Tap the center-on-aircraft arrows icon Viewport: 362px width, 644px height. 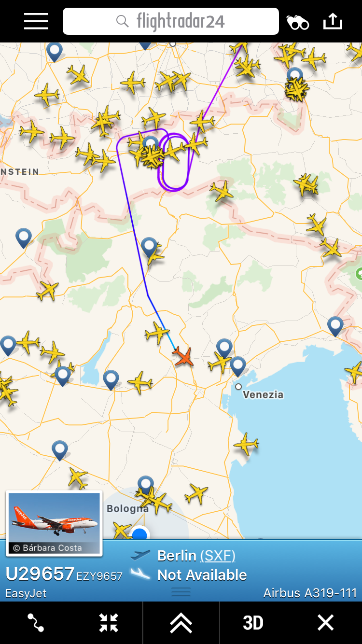pyautogui.click(x=109, y=623)
